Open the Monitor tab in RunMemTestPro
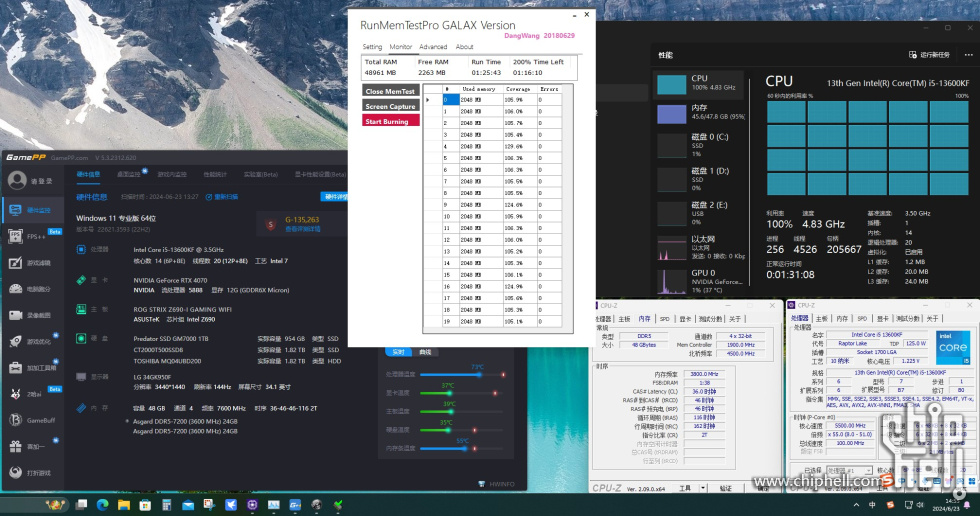 pyautogui.click(x=401, y=47)
